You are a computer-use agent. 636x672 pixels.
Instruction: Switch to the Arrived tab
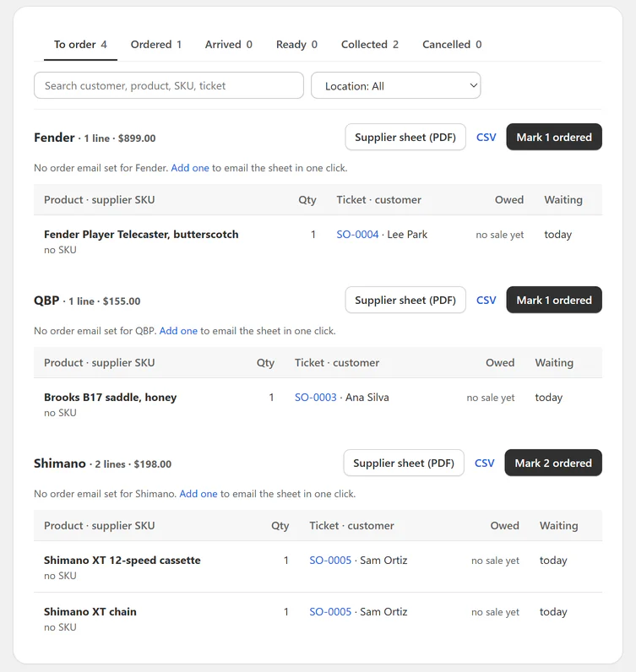point(229,45)
